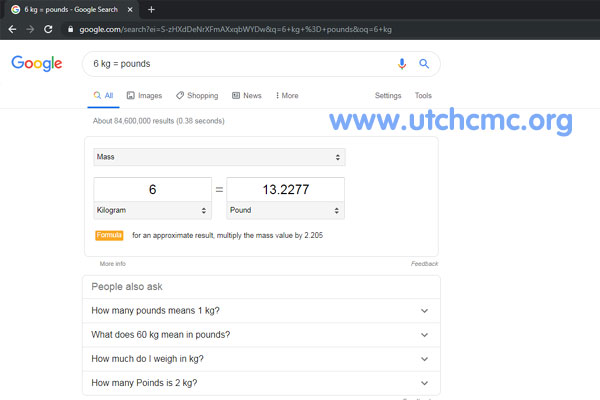Start voice search with microphone icon
The image size is (600, 400).
(402, 64)
